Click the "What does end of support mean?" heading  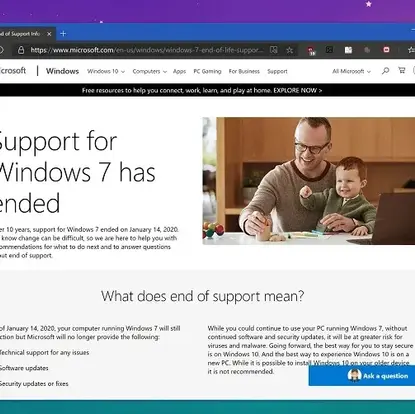coord(203,296)
